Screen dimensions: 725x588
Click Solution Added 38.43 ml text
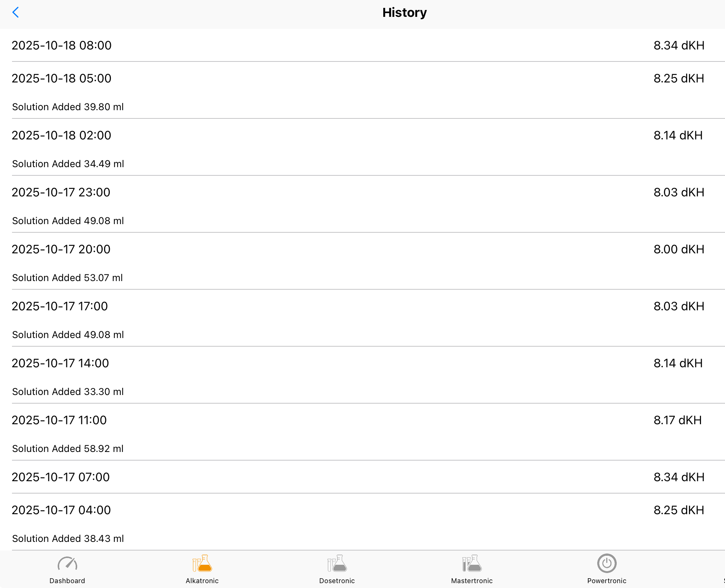pos(68,539)
